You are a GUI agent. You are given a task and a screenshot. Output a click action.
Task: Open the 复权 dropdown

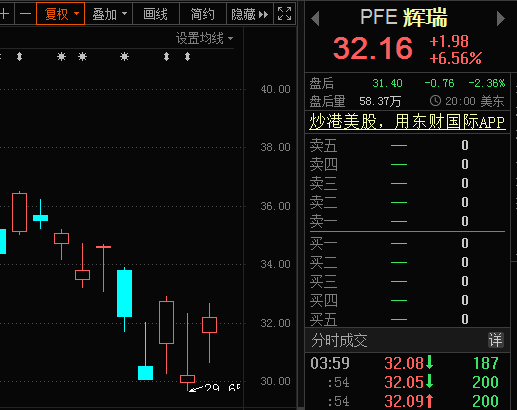61,14
